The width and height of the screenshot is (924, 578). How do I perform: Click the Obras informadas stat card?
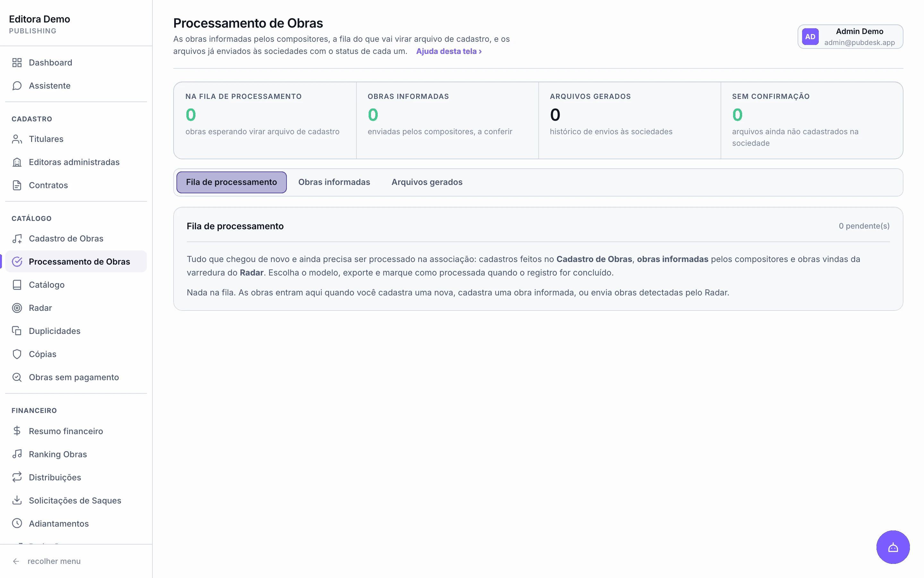click(448, 120)
